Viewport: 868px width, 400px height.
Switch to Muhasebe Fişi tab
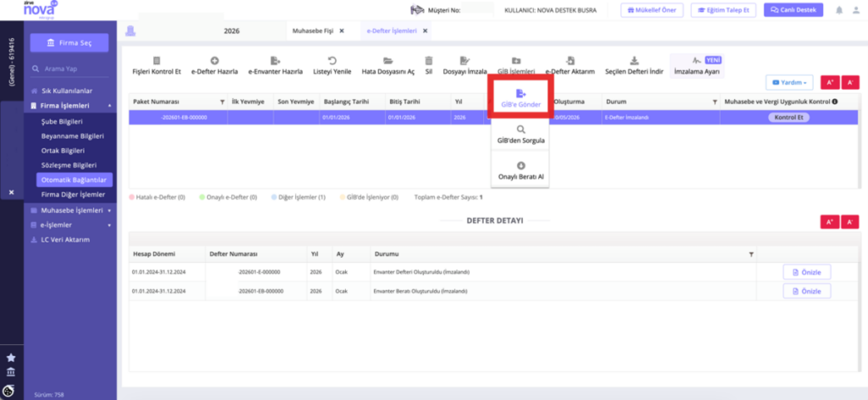click(x=313, y=31)
